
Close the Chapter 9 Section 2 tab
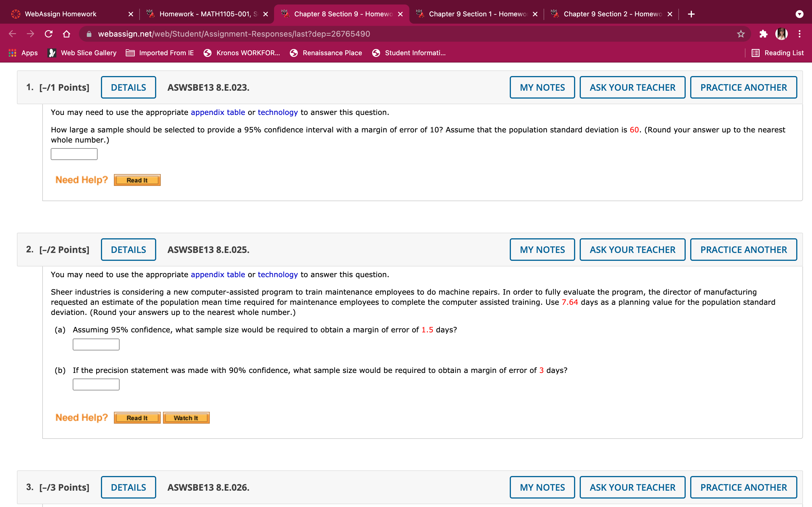coord(670,14)
